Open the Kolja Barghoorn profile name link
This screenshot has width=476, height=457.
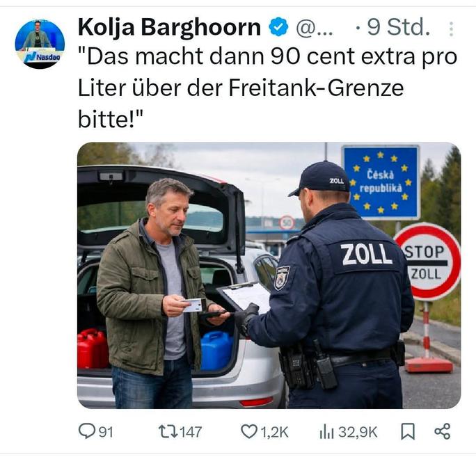tap(169, 27)
